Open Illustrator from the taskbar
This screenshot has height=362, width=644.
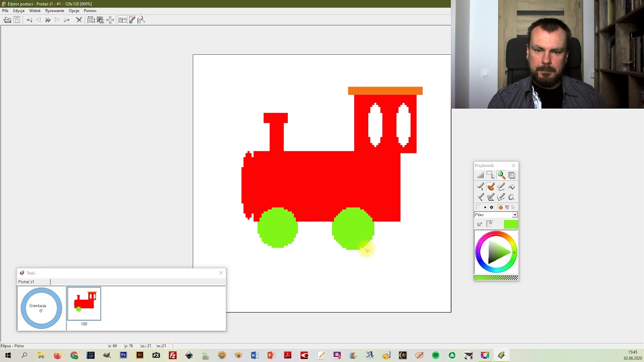(x=140, y=355)
